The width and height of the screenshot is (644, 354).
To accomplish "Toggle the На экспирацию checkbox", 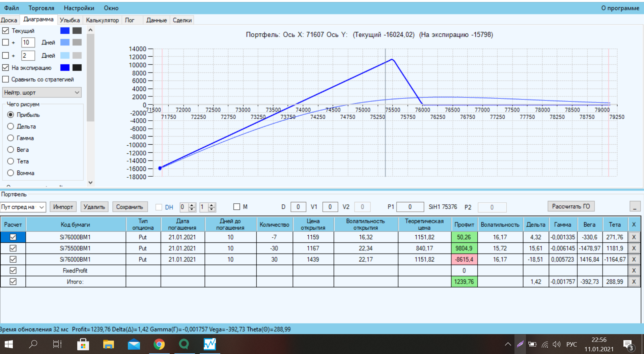I will (x=5, y=68).
